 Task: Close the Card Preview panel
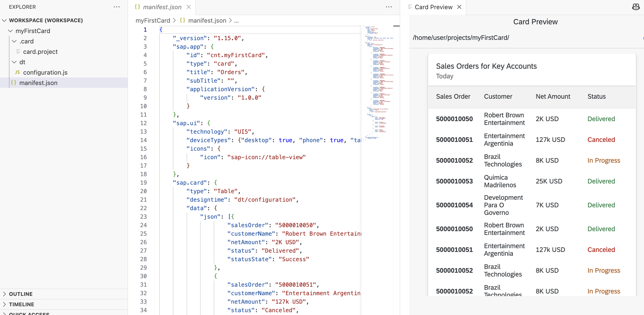point(459,7)
